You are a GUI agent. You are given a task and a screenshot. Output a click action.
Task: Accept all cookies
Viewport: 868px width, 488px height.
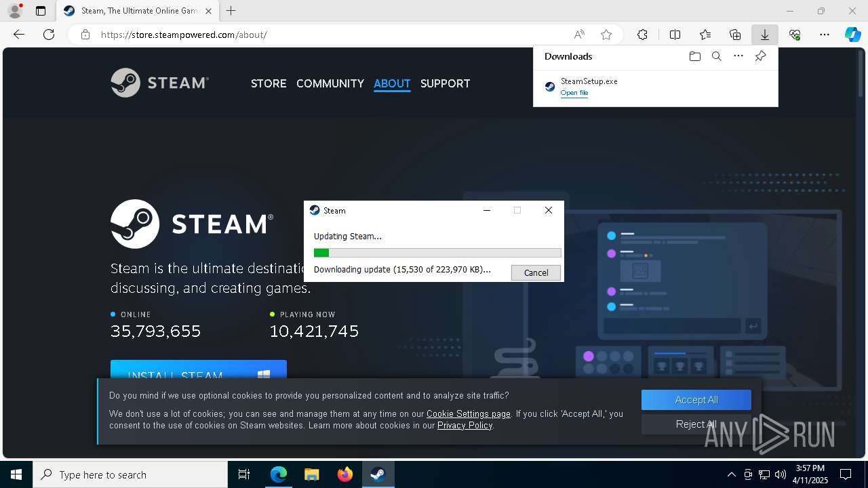pyautogui.click(x=696, y=400)
